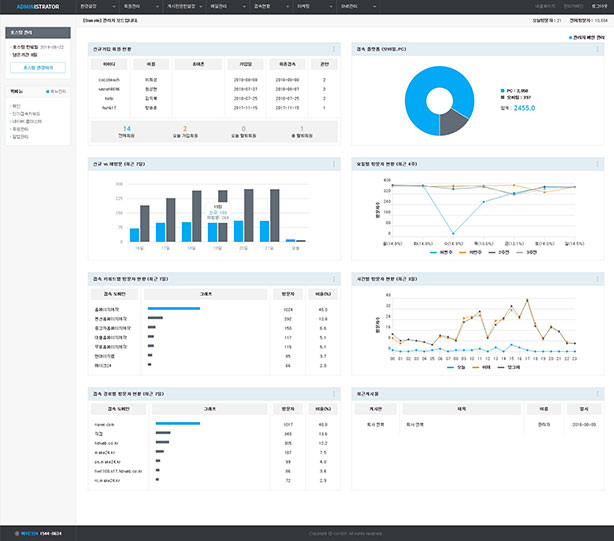
Task: Open the options menu on the referral path visitors panel
Action: coord(333,393)
